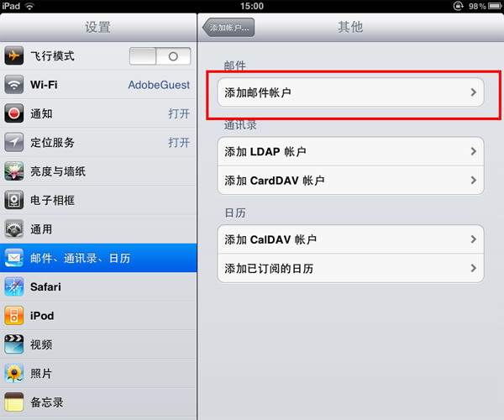504x420 pixels.
Task: Go back via 添加帐户 button
Action: [x=228, y=28]
